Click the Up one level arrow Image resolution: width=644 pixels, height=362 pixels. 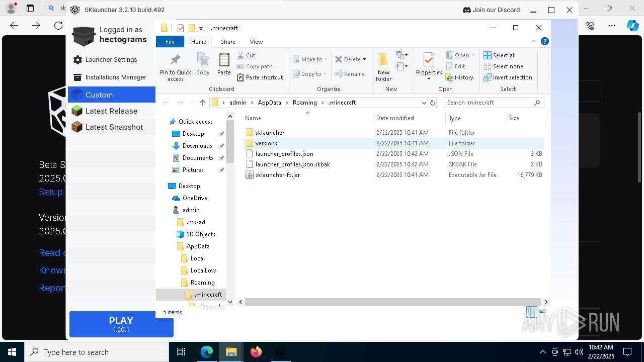[202, 103]
